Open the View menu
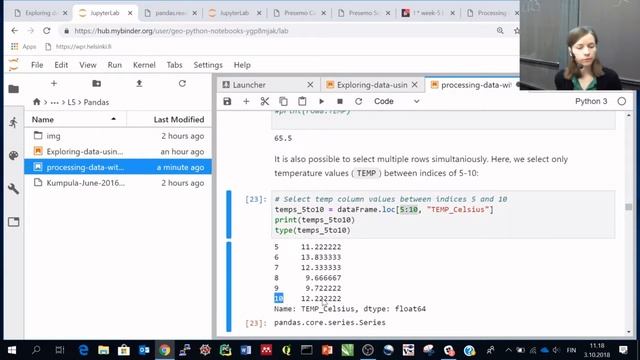640x360 pixels. 88,65
